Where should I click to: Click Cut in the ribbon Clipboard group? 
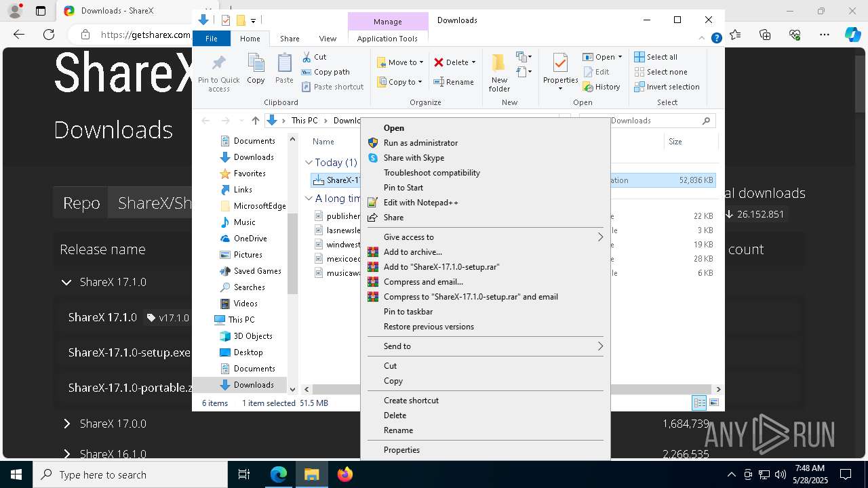click(314, 57)
